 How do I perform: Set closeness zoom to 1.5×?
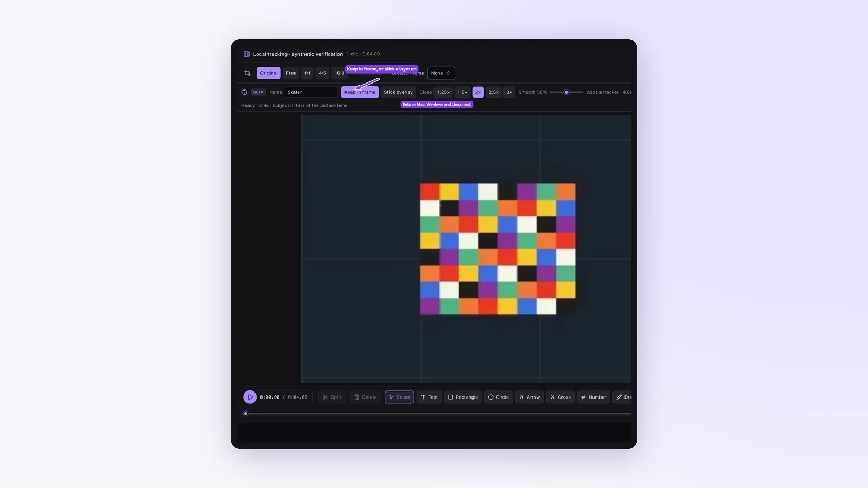[462, 92]
